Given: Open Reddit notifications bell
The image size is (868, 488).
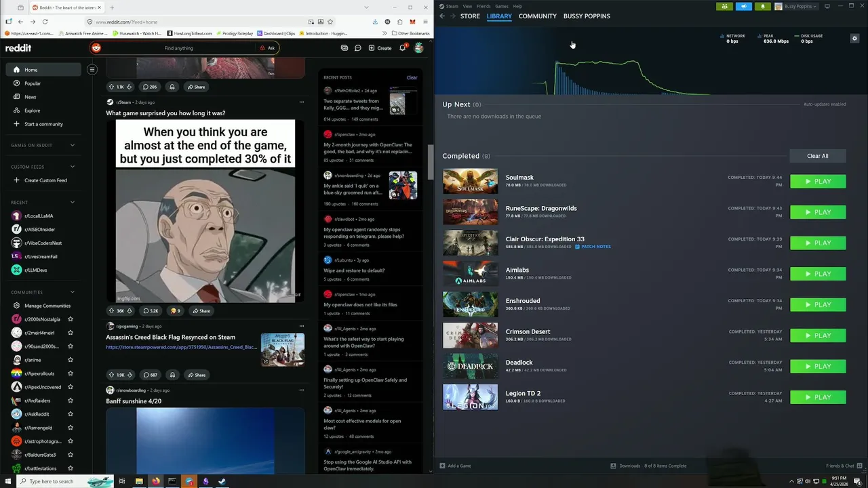Looking at the screenshot, I should coord(402,48).
